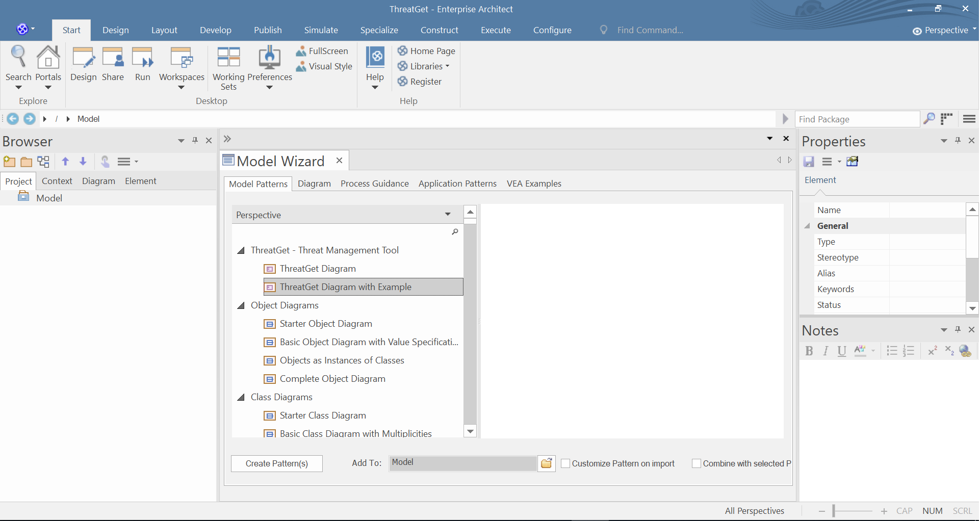
Task: Open Browser hamburger menu dropdown
Action: point(128,162)
